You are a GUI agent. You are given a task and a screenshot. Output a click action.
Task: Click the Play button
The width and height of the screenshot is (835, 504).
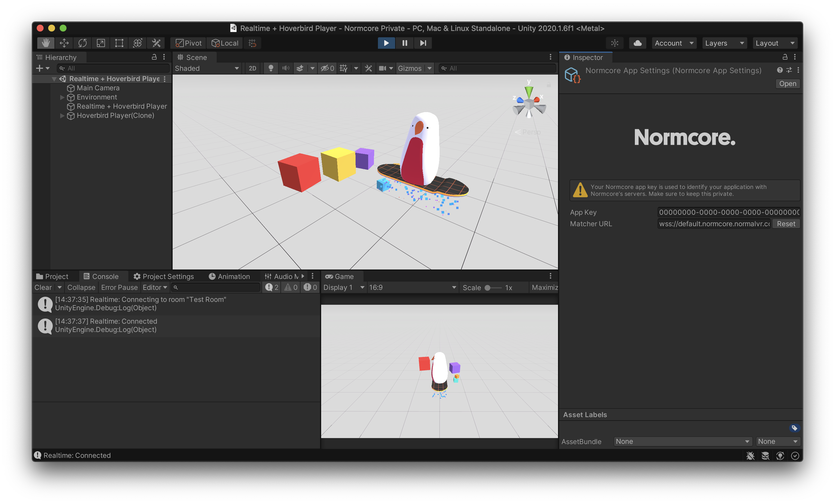386,43
